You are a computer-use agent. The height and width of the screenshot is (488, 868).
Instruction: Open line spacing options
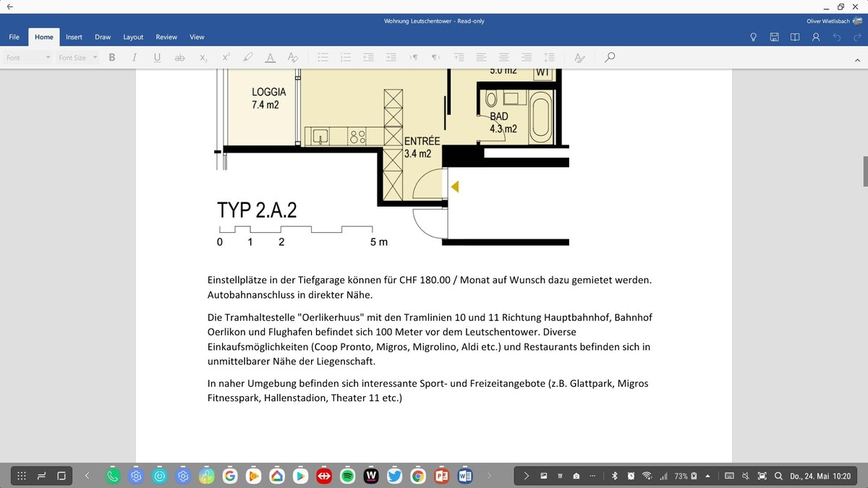tap(549, 57)
